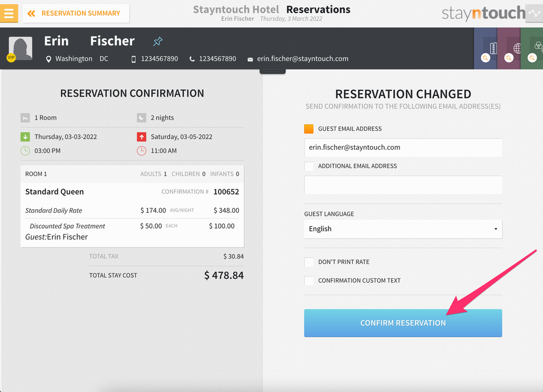Image resolution: width=543 pixels, height=392 pixels.
Task: Click the Washington city text
Action: (x=74, y=59)
